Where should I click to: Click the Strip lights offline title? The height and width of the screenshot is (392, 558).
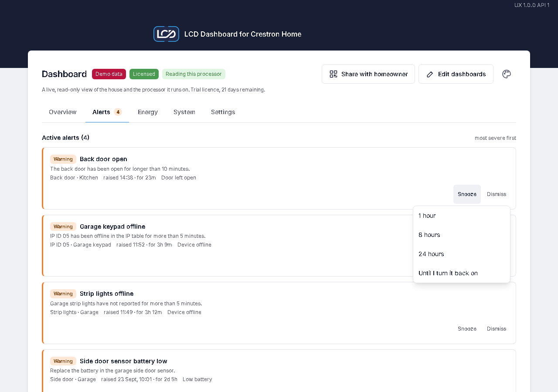106,294
